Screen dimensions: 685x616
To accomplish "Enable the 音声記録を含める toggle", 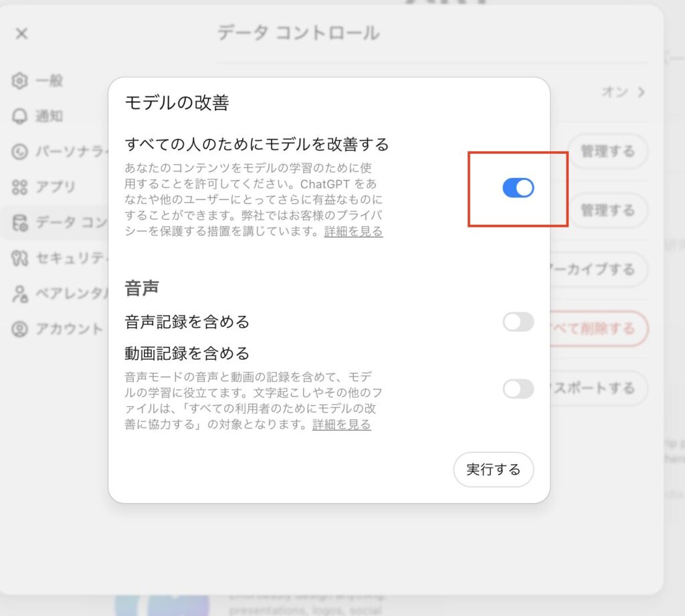I will point(518,322).
